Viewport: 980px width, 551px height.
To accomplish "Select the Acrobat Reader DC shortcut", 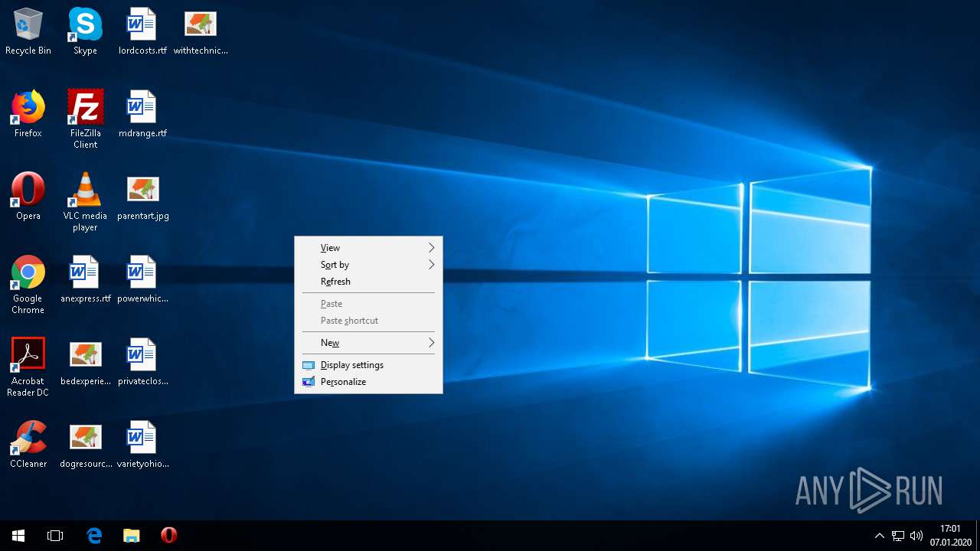I will (28, 367).
